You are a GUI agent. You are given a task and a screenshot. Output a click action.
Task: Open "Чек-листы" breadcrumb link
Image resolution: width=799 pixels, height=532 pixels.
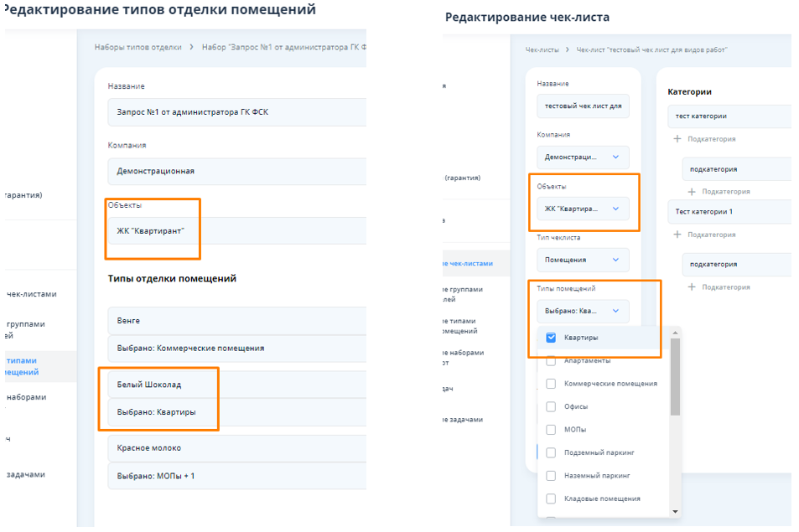tap(542, 50)
